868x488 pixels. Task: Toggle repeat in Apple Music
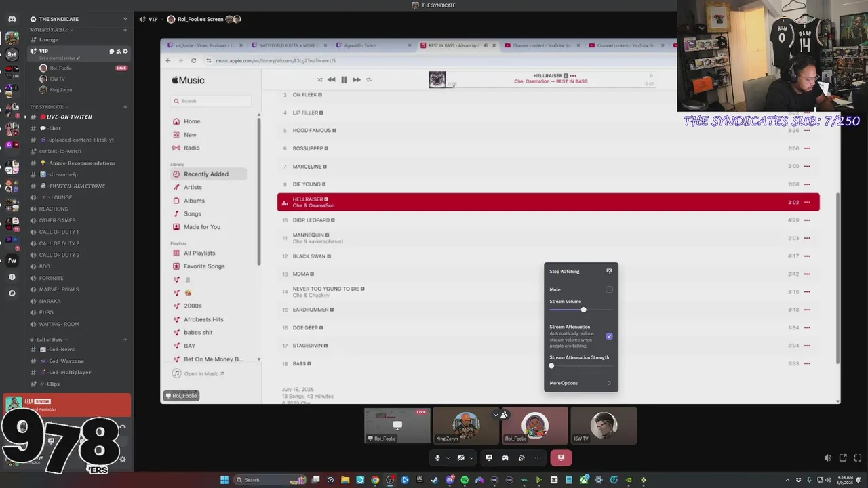pyautogui.click(x=368, y=80)
